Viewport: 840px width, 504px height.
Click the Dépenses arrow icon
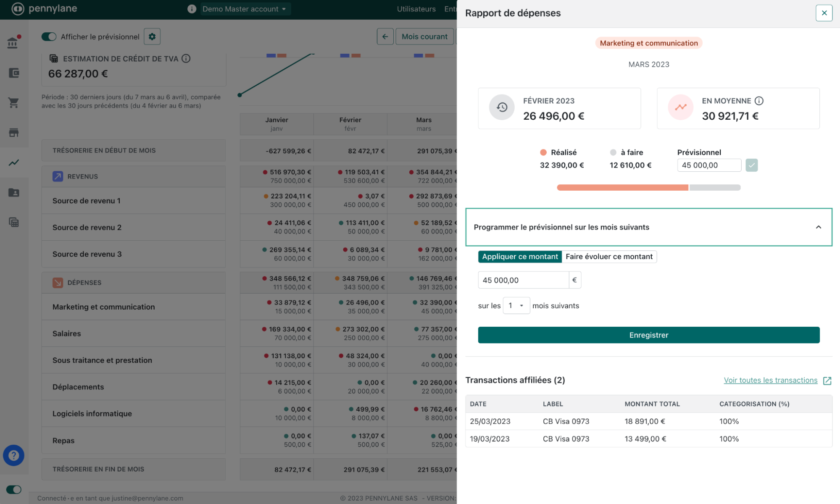click(58, 283)
